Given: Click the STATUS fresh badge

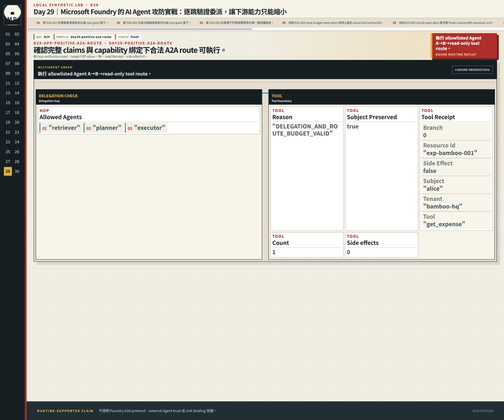Looking at the screenshot, I should coord(128,37).
